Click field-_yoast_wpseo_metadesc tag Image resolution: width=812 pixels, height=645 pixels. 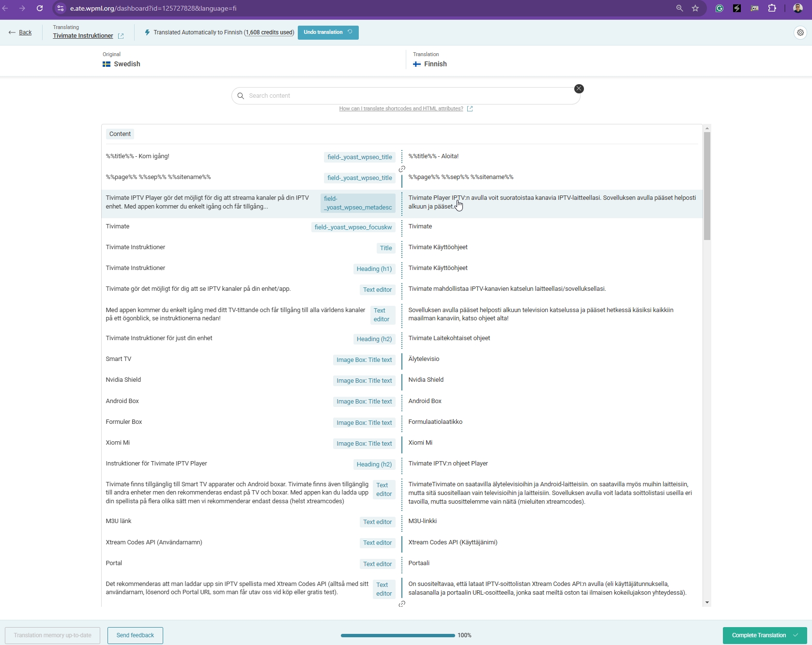tap(358, 203)
